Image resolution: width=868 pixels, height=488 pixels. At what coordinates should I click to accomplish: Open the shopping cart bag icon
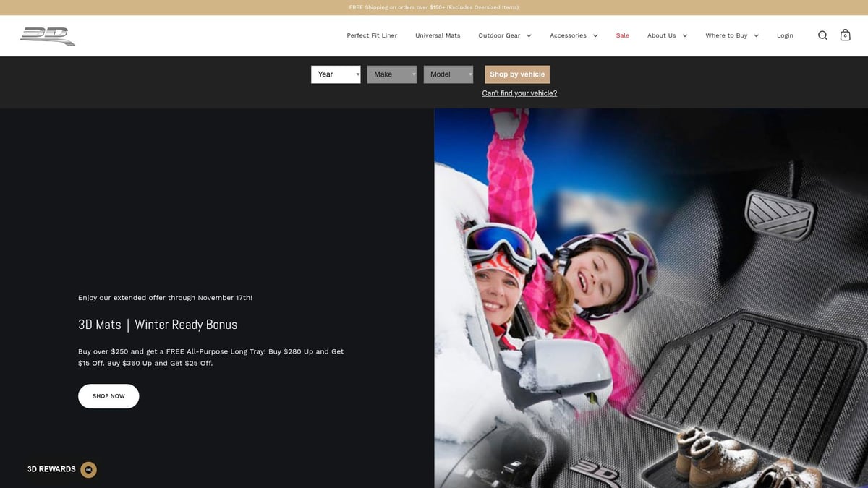click(845, 35)
